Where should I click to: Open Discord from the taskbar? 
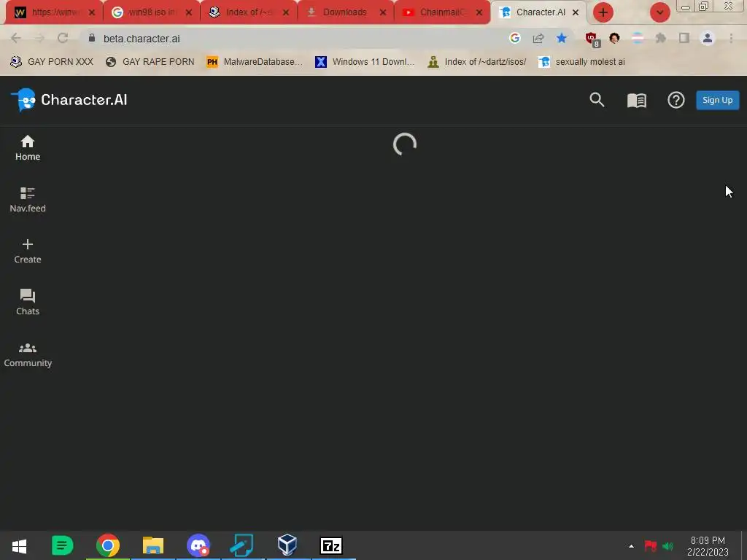click(198, 545)
